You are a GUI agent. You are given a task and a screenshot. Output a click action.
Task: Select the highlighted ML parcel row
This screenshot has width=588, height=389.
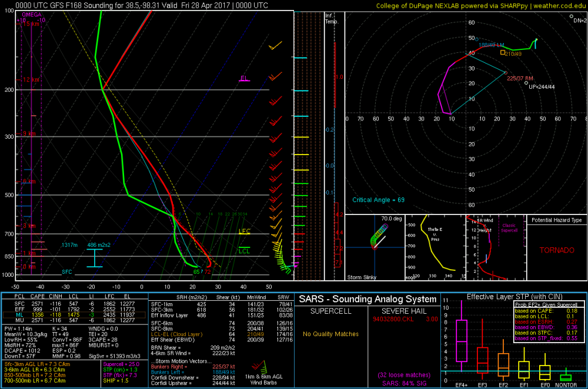point(73,314)
